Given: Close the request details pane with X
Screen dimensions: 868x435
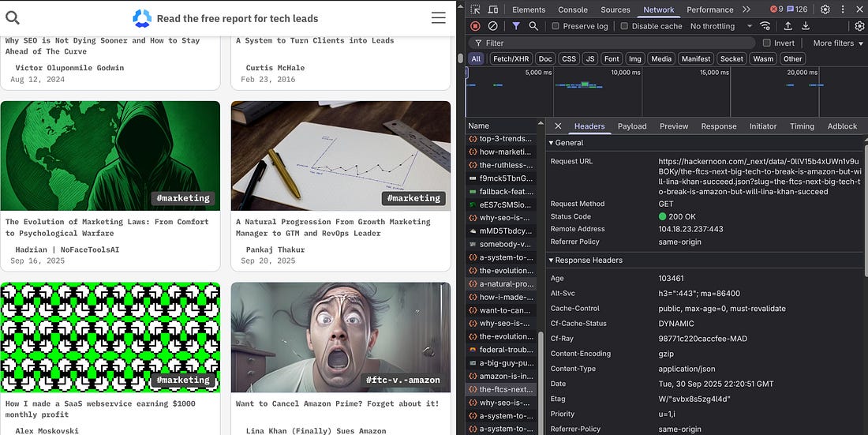Looking at the screenshot, I should pyautogui.click(x=558, y=126).
